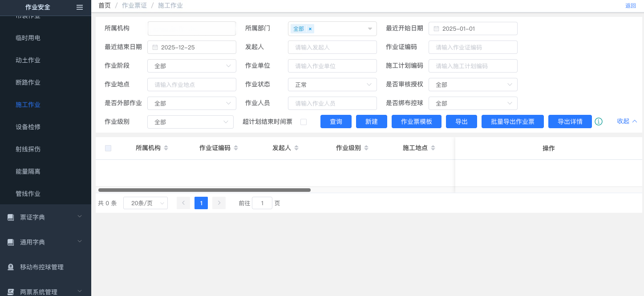This screenshot has height=296, width=644.
Task: Open 临时用电 from the sidebar
Action: point(28,38)
